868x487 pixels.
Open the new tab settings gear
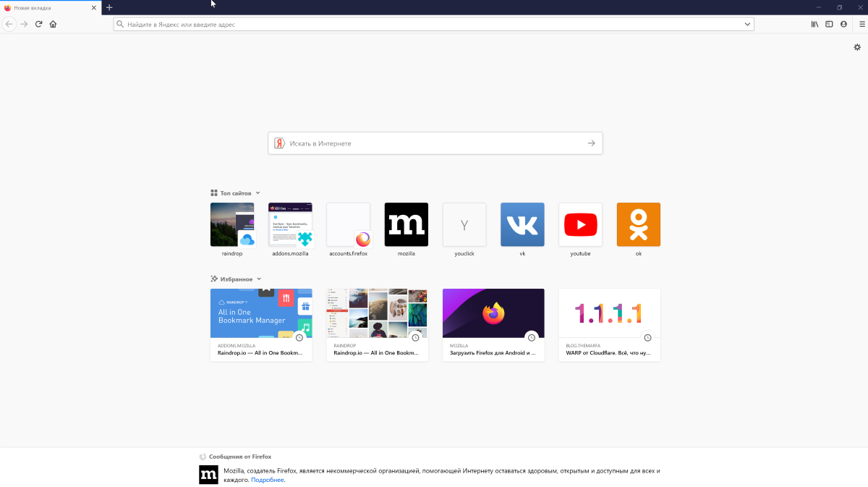tap(857, 47)
